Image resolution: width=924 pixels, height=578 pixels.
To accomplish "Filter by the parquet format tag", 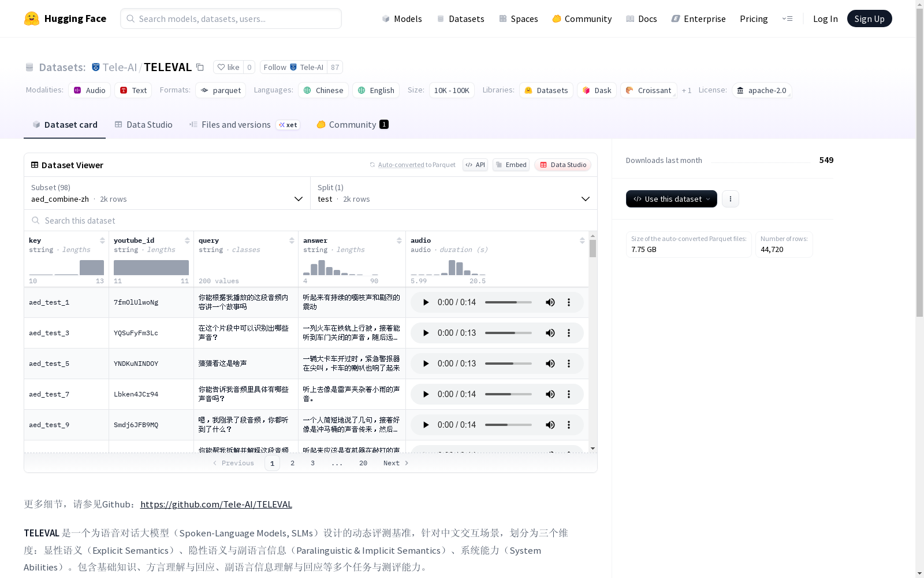I will click(221, 90).
